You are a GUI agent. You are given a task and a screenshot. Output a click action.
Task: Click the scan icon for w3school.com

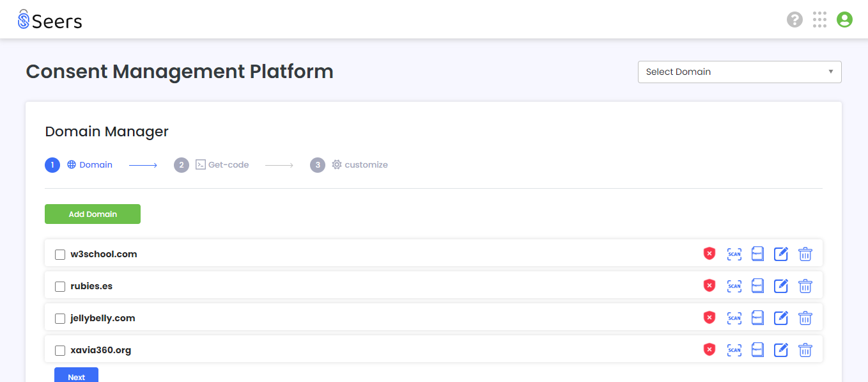(734, 254)
